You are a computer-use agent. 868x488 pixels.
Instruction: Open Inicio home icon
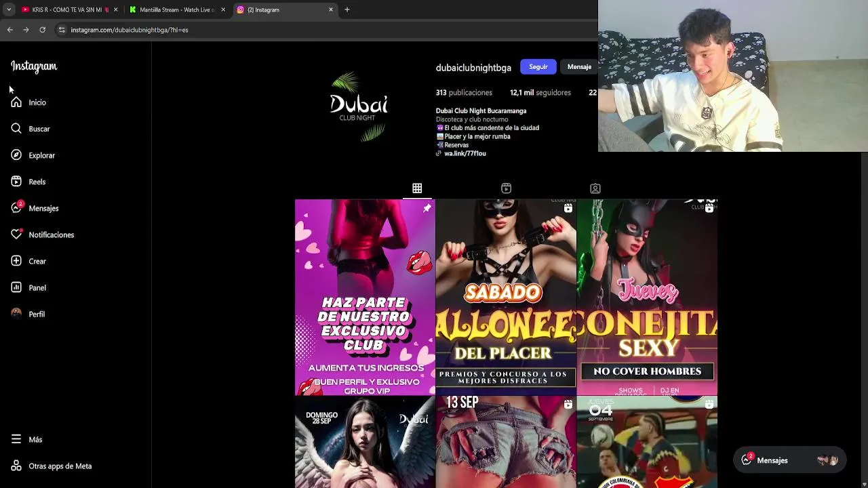[x=16, y=102]
